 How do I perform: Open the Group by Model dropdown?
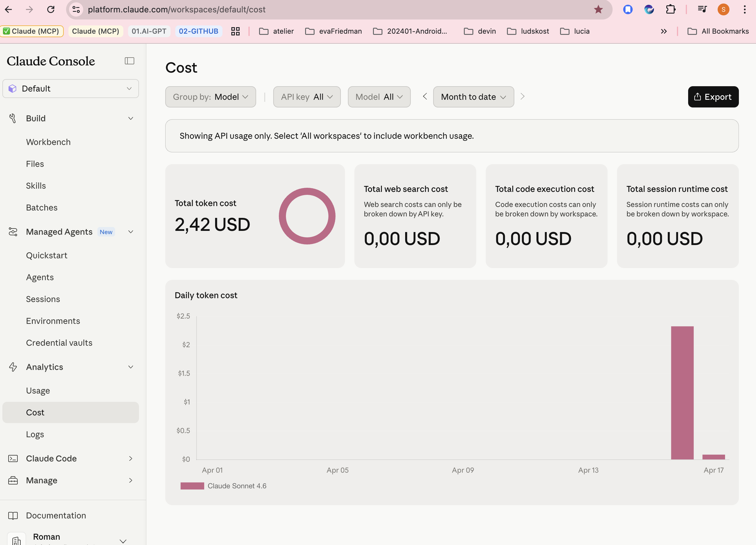click(210, 97)
